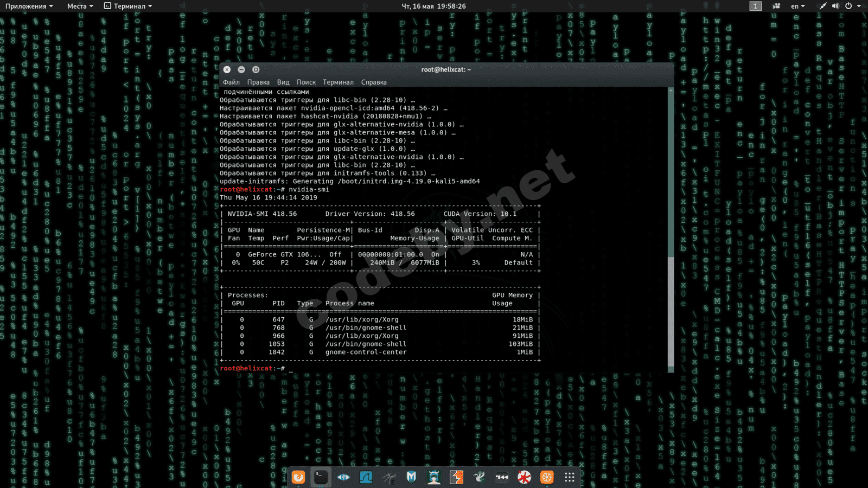
Task: Launch Burp Suite orange icon in dock
Action: pos(457,477)
